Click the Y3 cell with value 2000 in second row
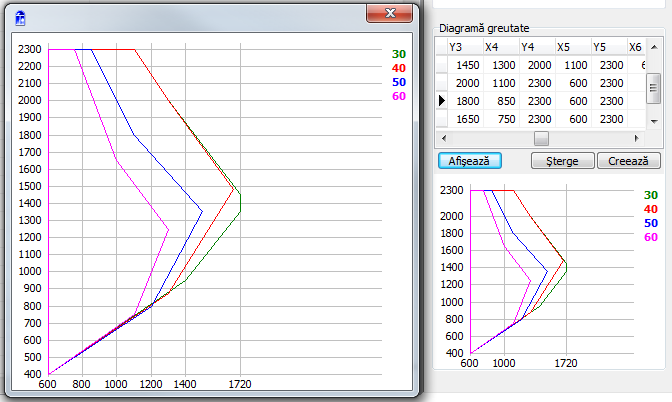The height and width of the screenshot is (402, 672). point(465,83)
